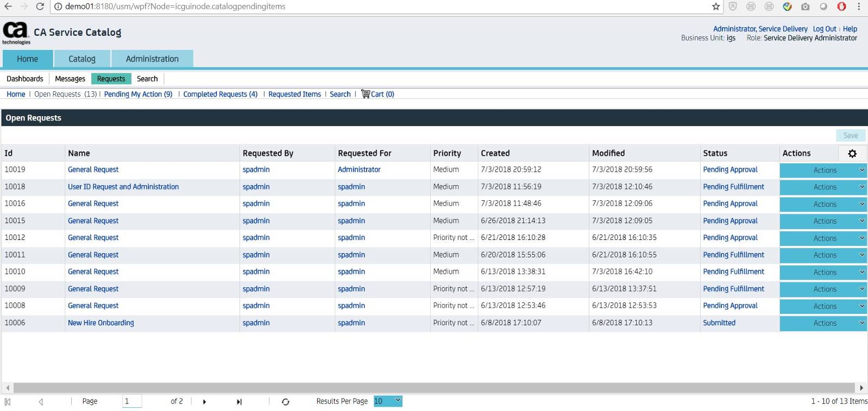Open Actions dropdown for request 10018

coord(823,187)
